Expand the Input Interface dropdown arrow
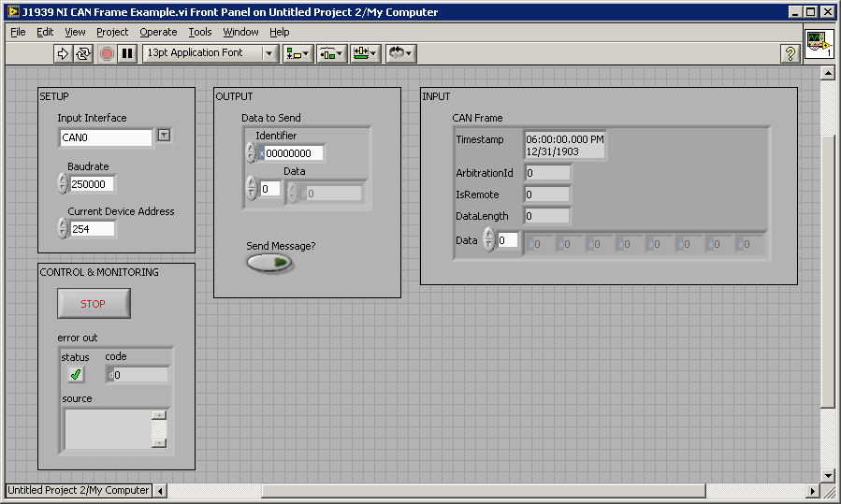 click(164, 135)
